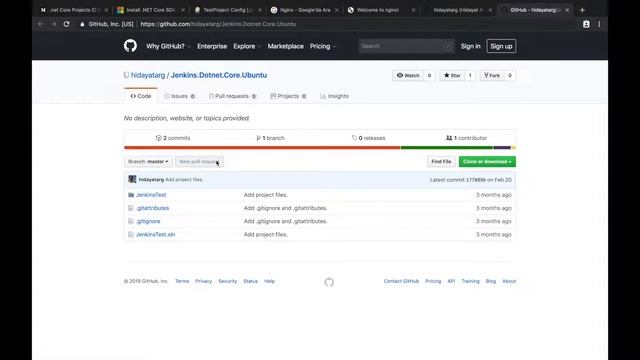Switch to the 'Install .NET Core SDK' browser tab
640x360 pixels.
point(151,10)
